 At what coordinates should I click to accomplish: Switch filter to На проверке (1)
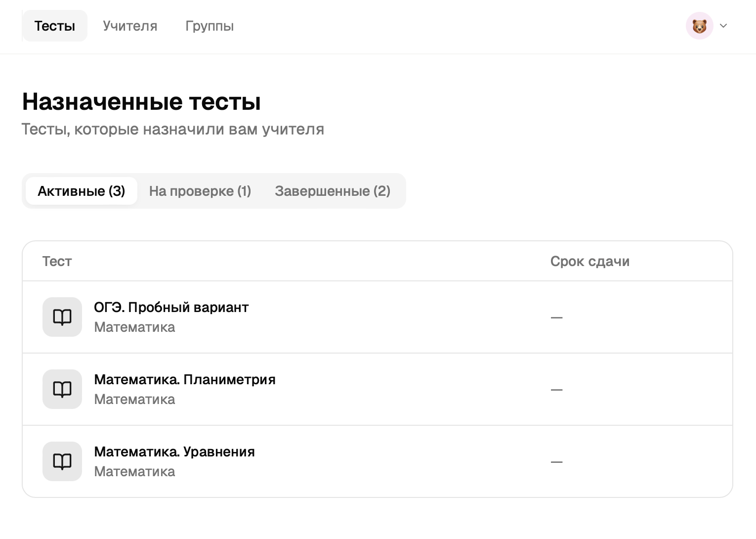point(200,191)
